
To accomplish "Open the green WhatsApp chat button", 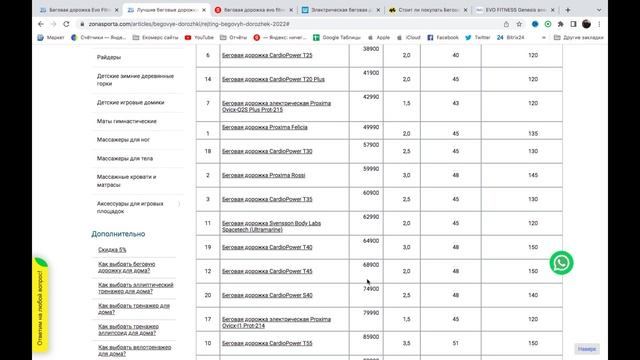I will click(x=561, y=263).
